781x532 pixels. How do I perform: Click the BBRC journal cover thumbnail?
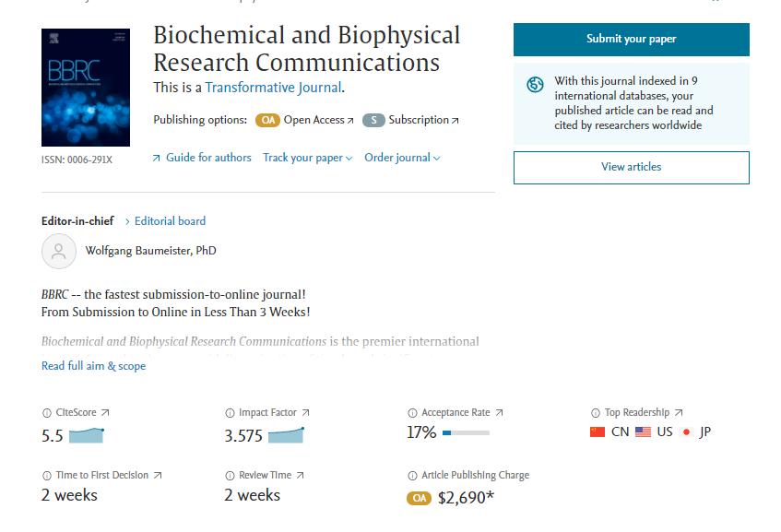point(86,88)
